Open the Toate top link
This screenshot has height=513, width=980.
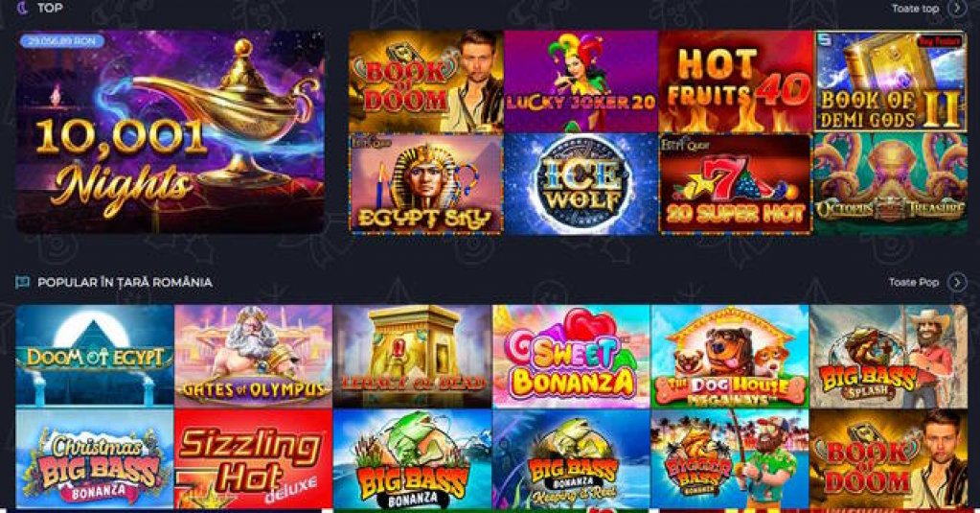pyautogui.click(x=915, y=8)
